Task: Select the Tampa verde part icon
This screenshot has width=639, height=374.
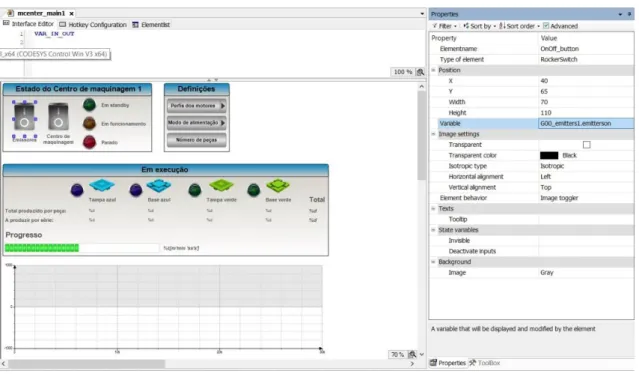Action: point(221,185)
